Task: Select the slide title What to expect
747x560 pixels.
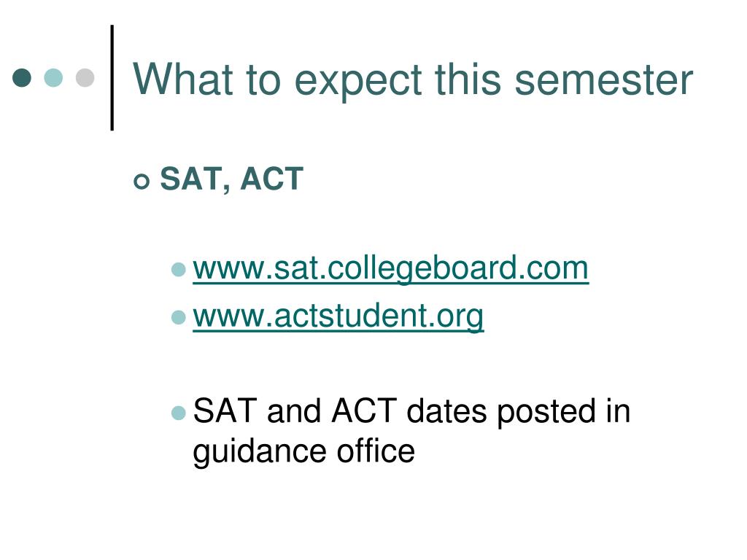Action: 413,80
